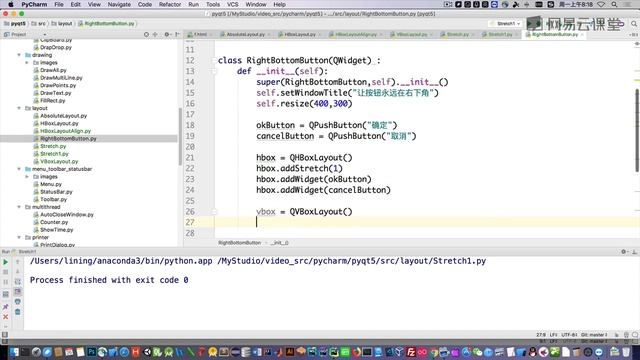Click the Git: master branch in status bar
Image resolution: width=640 pixels, height=360 pixels.
[594, 335]
